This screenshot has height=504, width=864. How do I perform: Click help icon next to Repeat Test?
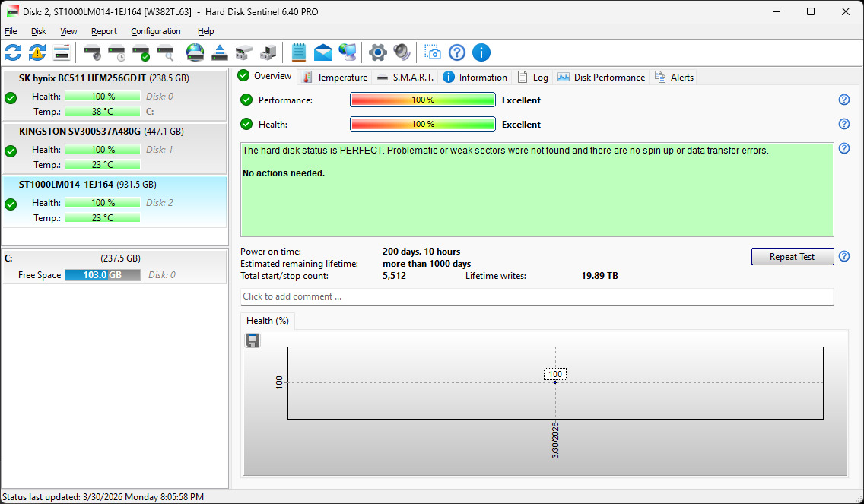pos(843,256)
